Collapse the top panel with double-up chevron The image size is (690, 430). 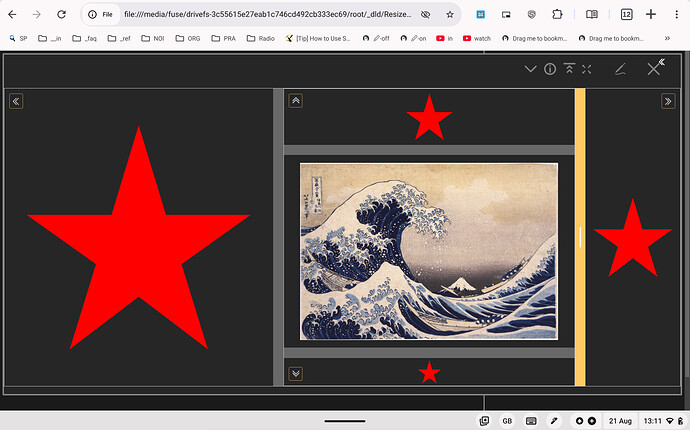pyautogui.click(x=296, y=101)
